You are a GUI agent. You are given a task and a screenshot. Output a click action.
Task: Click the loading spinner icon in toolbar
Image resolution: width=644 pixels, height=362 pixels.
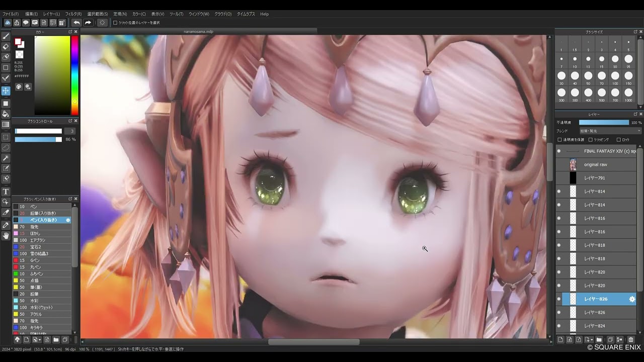click(x=102, y=23)
